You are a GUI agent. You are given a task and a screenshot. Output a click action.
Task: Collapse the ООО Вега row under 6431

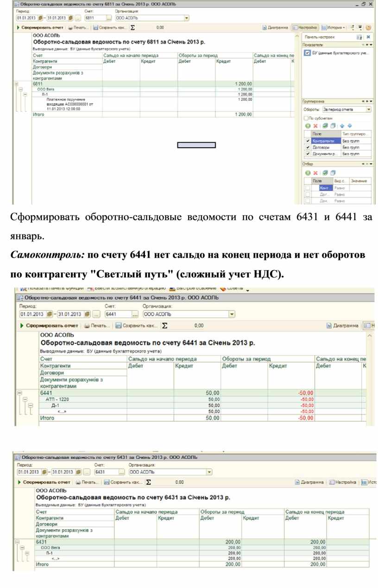tap(22, 547)
